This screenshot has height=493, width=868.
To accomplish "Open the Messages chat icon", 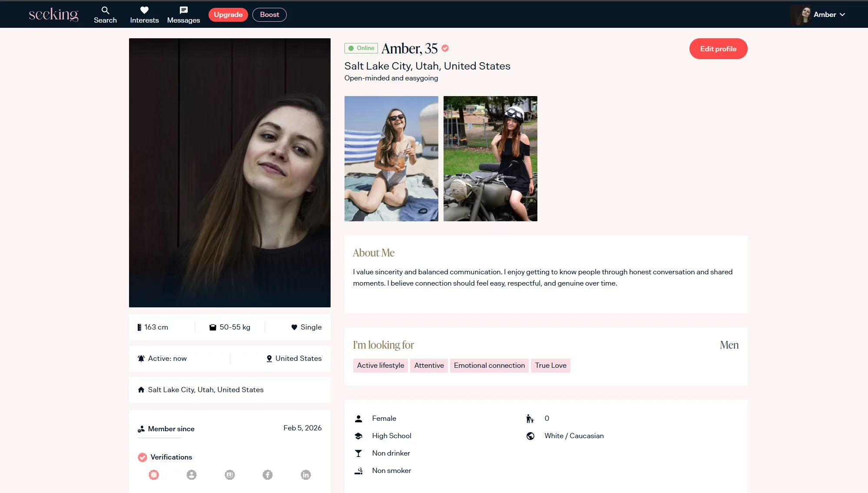I will point(183,10).
